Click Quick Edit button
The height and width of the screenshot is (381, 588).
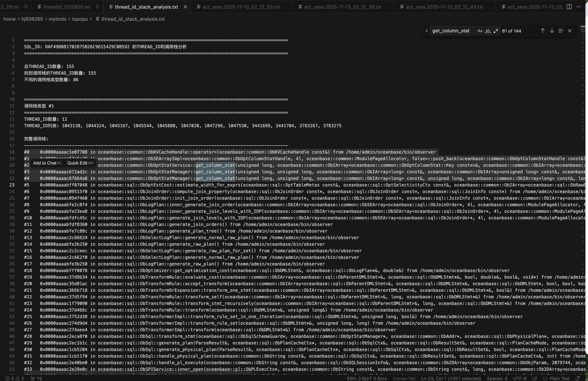[77, 163]
